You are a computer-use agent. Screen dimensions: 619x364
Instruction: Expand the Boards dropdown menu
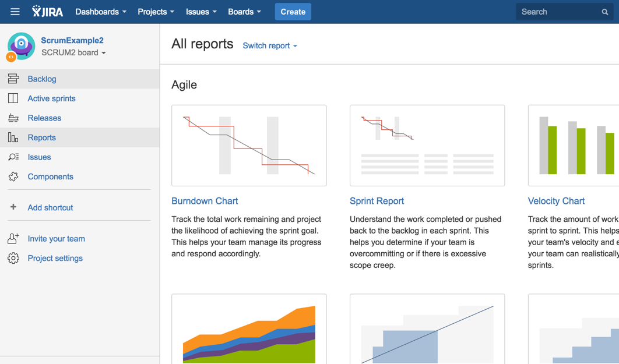pyautogui.click(x=244, y=12)
